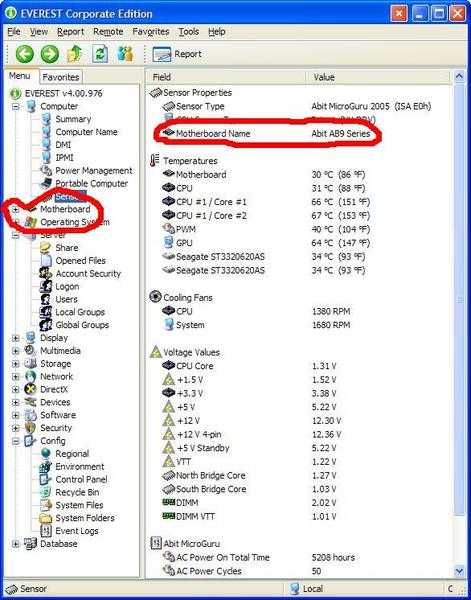471x600 pixels.
Task: Click the green Forward arrow toolbar button
Action: pos(50,54)
